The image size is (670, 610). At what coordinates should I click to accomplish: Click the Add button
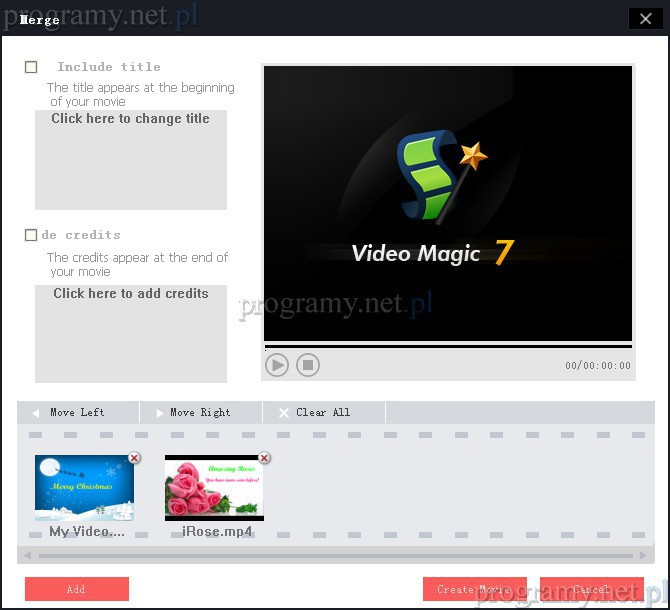point(77,589)
